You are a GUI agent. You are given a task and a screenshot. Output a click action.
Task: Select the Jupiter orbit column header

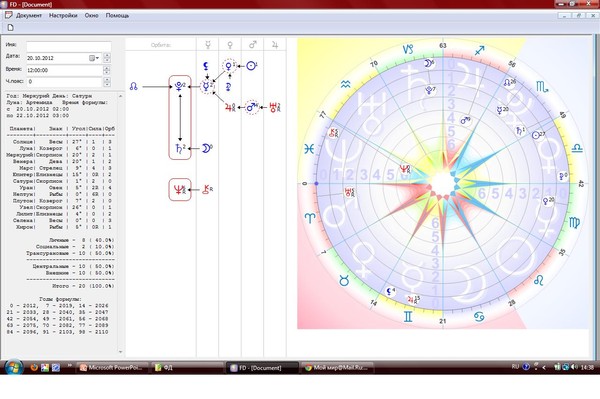(275, 45)
